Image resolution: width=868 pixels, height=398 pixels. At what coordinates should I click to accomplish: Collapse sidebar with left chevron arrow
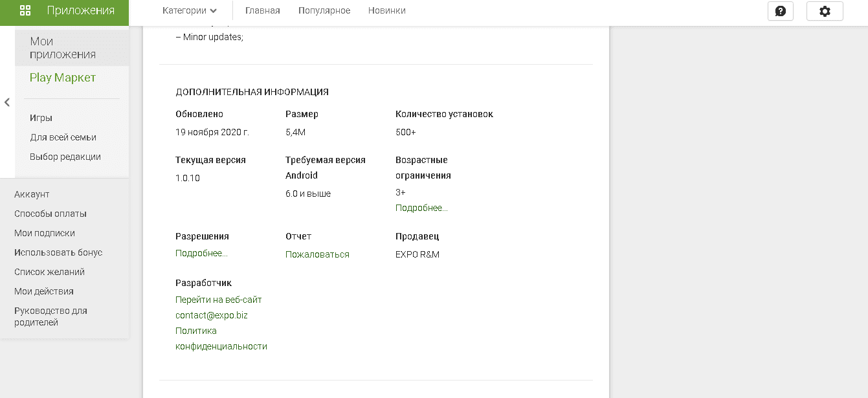7,102
